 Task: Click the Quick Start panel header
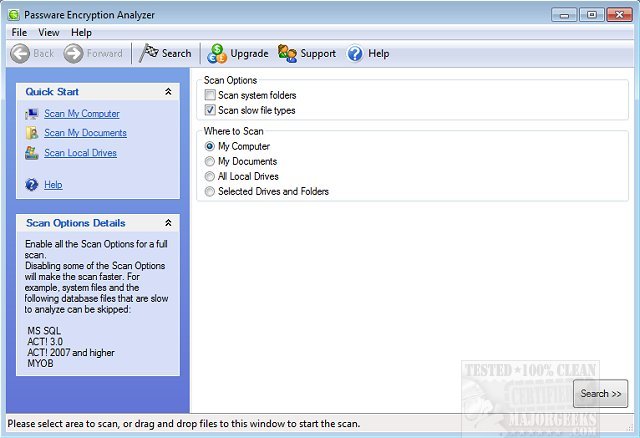(x=98, y=92)
